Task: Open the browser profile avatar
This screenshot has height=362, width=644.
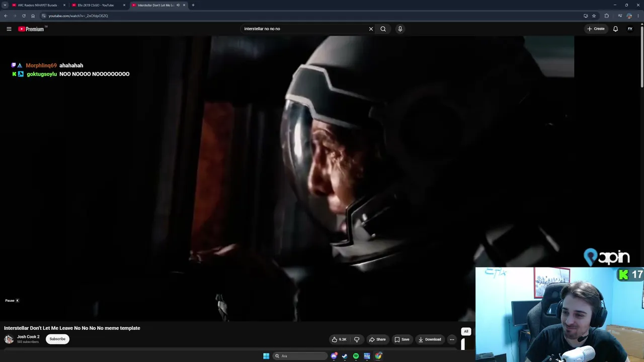Action: click(x=629, y=16)
